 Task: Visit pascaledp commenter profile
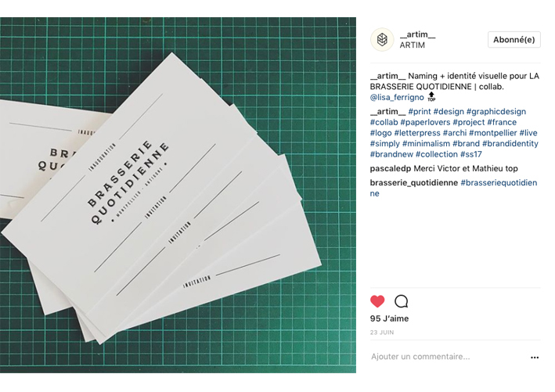(x=391, y=169)
